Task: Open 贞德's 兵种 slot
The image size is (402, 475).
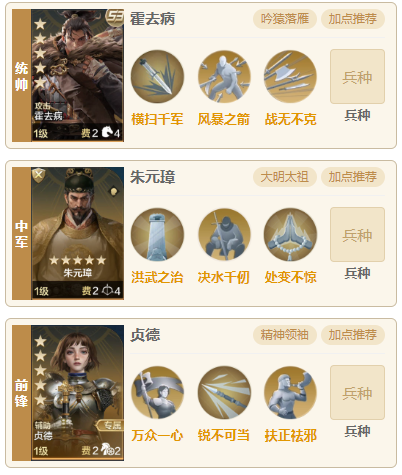Action: point(357,393)
